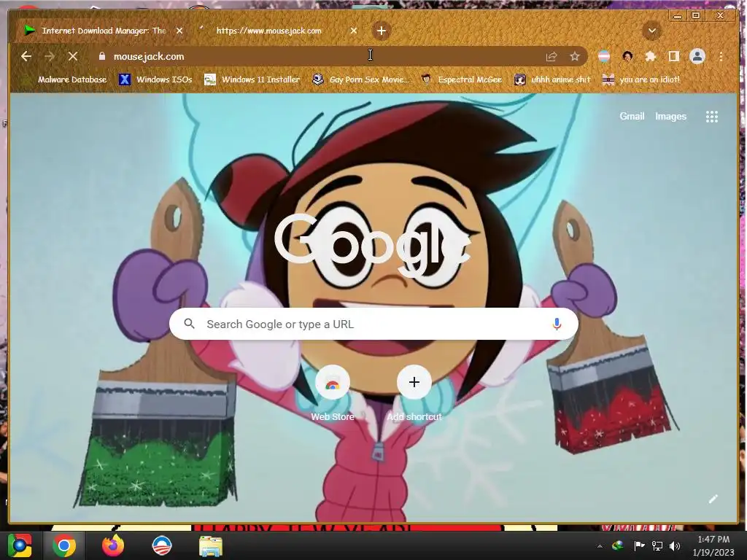Open the new tab plus button

point(381,31)
